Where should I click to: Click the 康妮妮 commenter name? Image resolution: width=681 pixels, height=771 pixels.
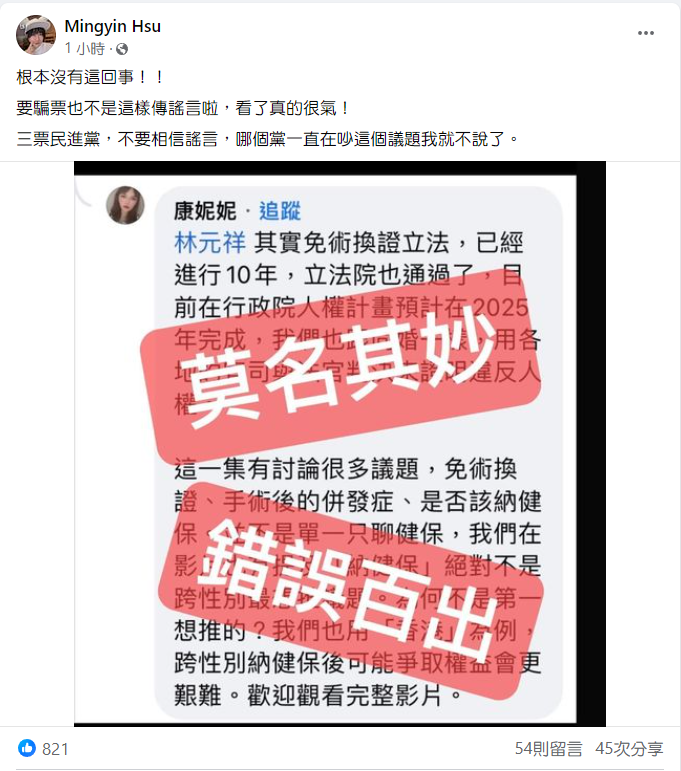pos(206,211)
